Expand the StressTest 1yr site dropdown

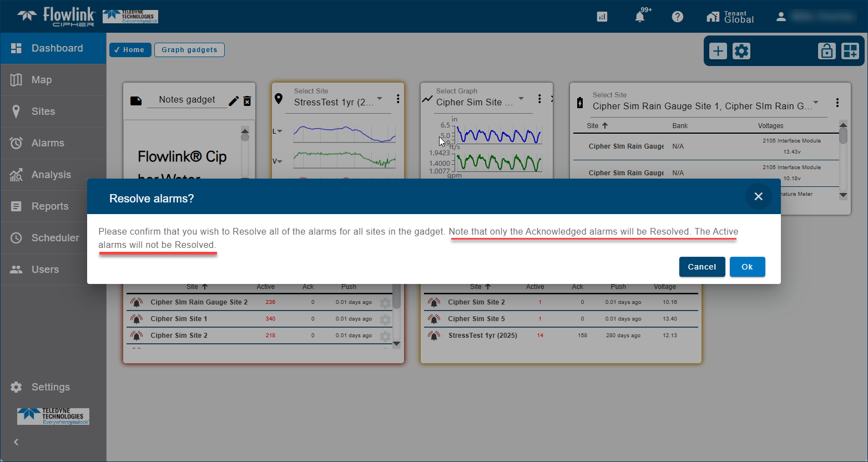(380, 99)
